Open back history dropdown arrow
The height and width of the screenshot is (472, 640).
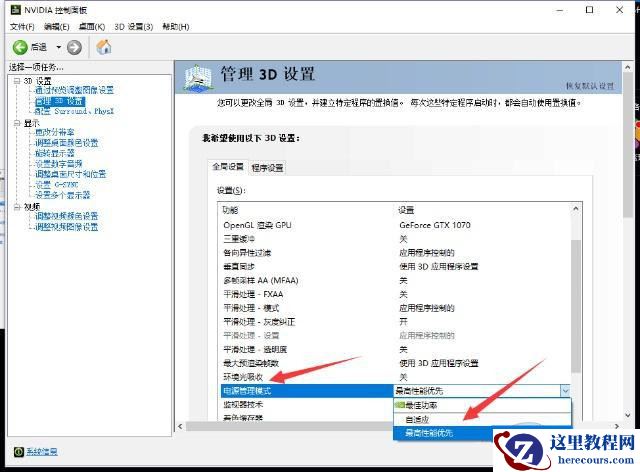pyautogui.click(x=58, y=47)
